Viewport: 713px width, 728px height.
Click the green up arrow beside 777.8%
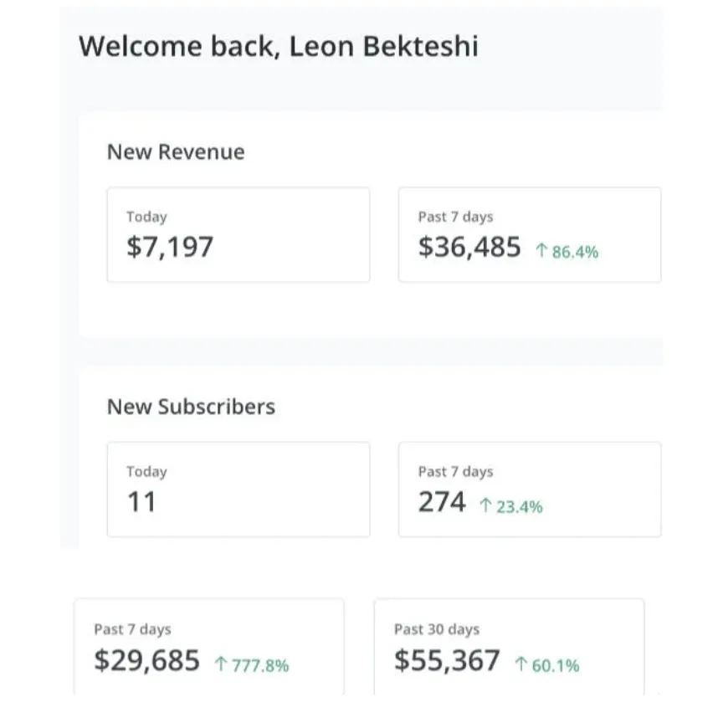click(x=221, y=664)
